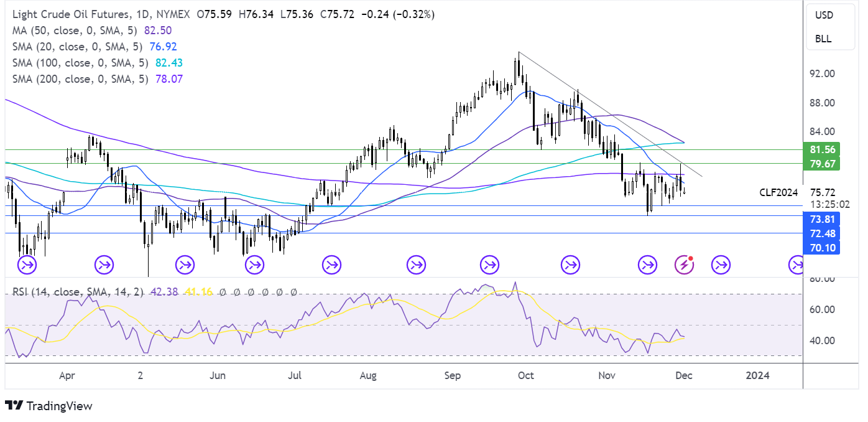Click the rollover marker between May 2 and Jun
The height and width of the screenshot is (422, 868).
tap(185, 266)
